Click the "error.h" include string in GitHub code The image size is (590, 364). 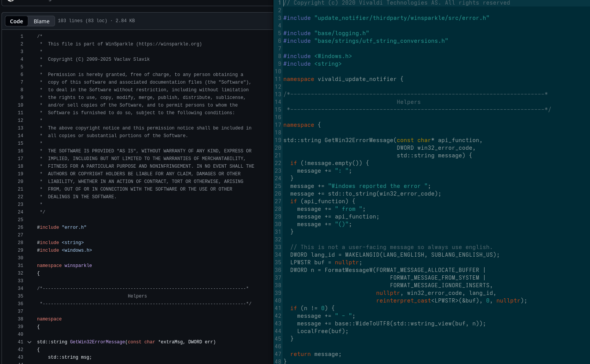[74, 227]
